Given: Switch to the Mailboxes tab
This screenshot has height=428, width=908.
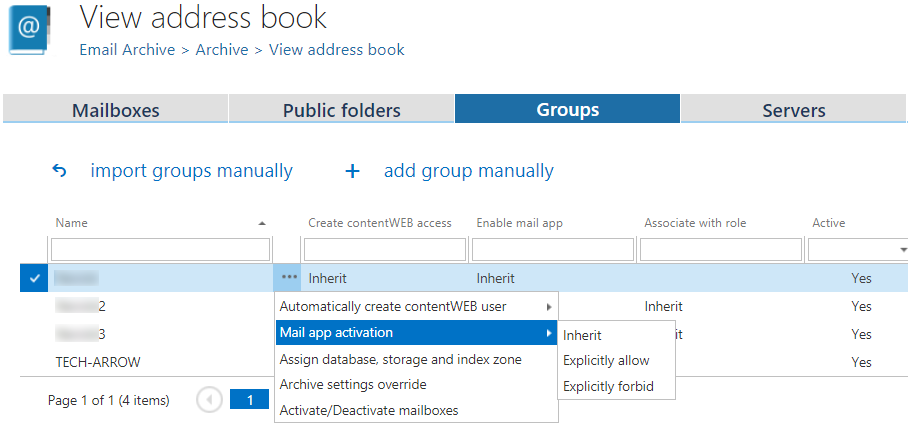Looking at the screenshot, I should 115,110.
